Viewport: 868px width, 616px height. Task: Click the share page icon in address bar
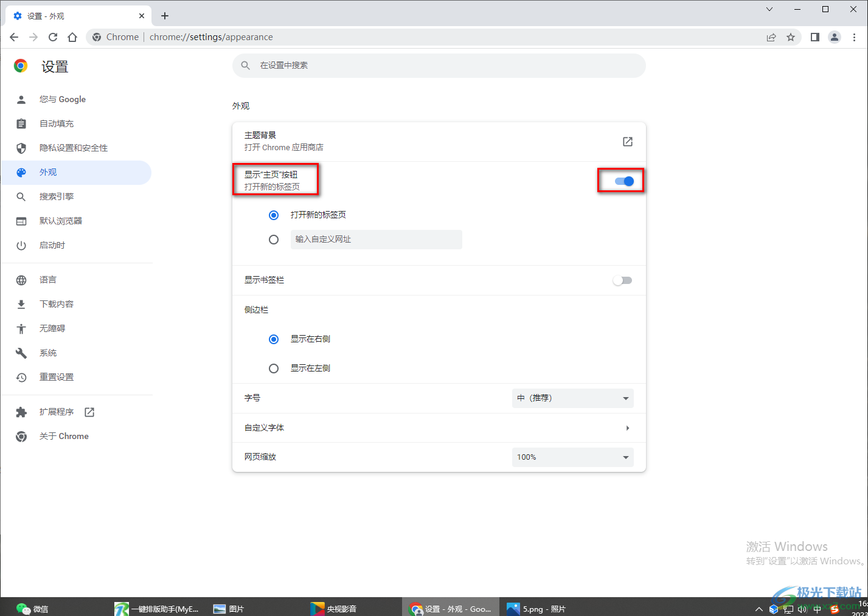771,37
